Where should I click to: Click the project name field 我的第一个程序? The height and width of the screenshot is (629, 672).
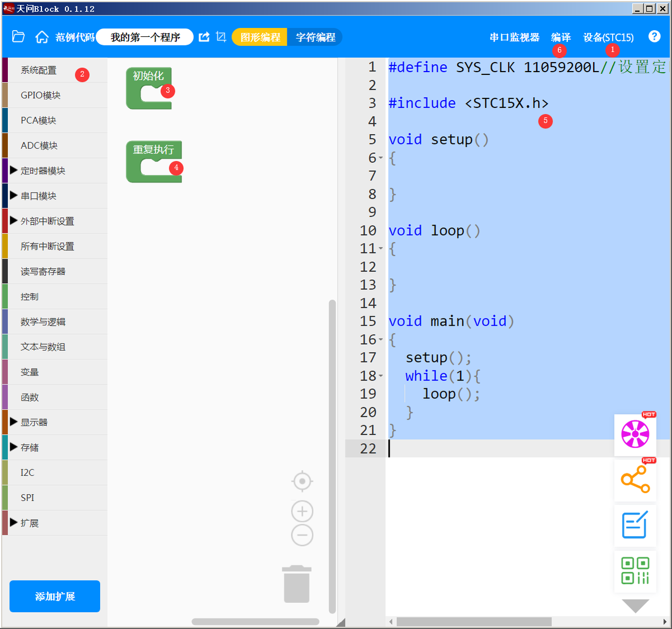pos(145,37)
